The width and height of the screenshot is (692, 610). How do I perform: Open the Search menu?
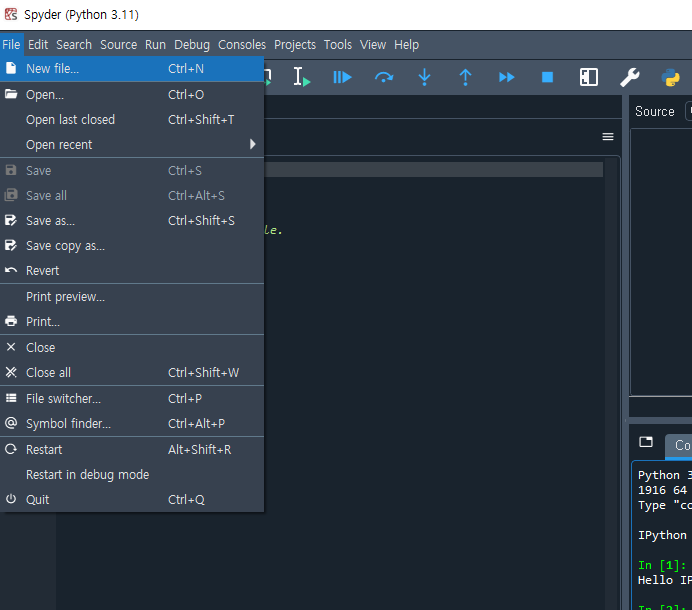click(74, 45)
